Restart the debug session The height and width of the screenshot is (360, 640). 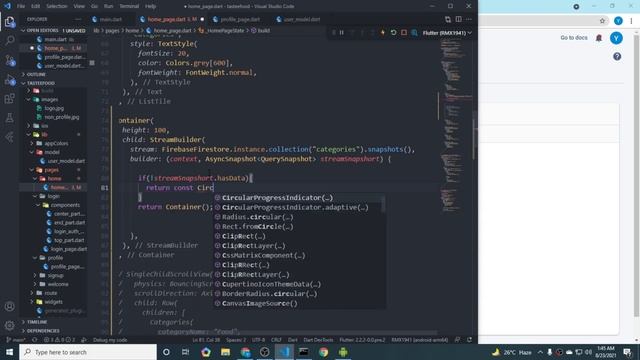click(x=393, y=33)
